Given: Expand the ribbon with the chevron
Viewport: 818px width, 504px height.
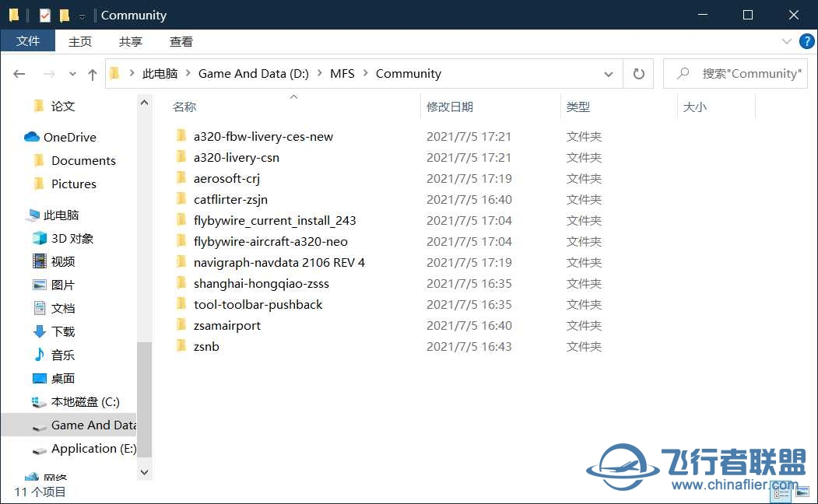Looking at the screenshot, I should point(787,41).
